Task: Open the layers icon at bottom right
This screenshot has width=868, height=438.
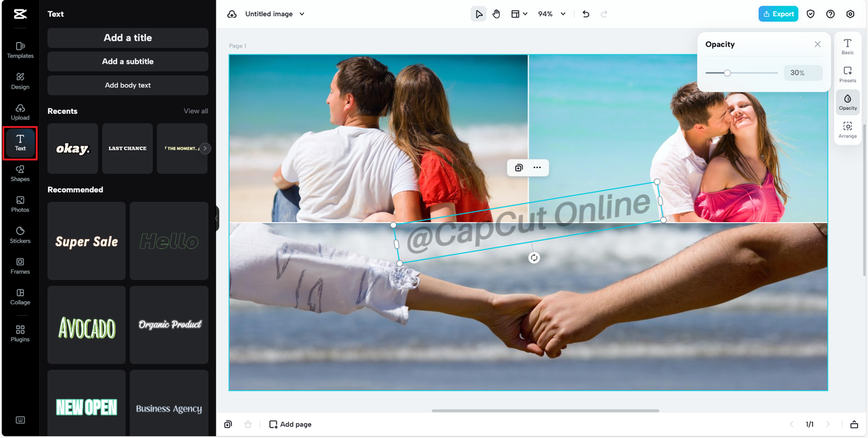Action: pyautogui.click(x=854, y=424)
